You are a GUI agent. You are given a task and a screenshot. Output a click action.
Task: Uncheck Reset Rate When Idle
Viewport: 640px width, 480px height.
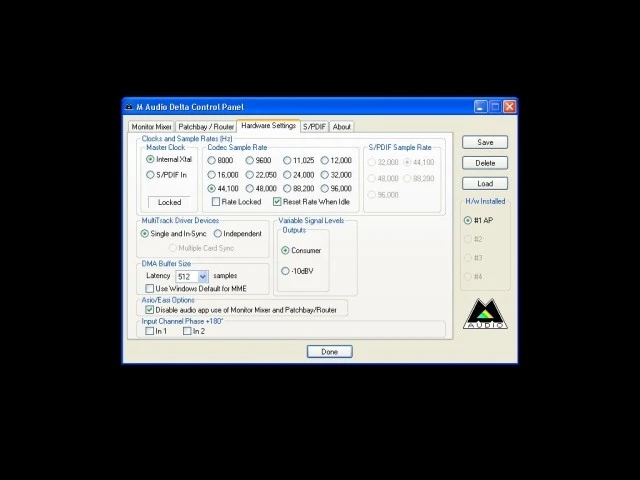tap(277, 202)
